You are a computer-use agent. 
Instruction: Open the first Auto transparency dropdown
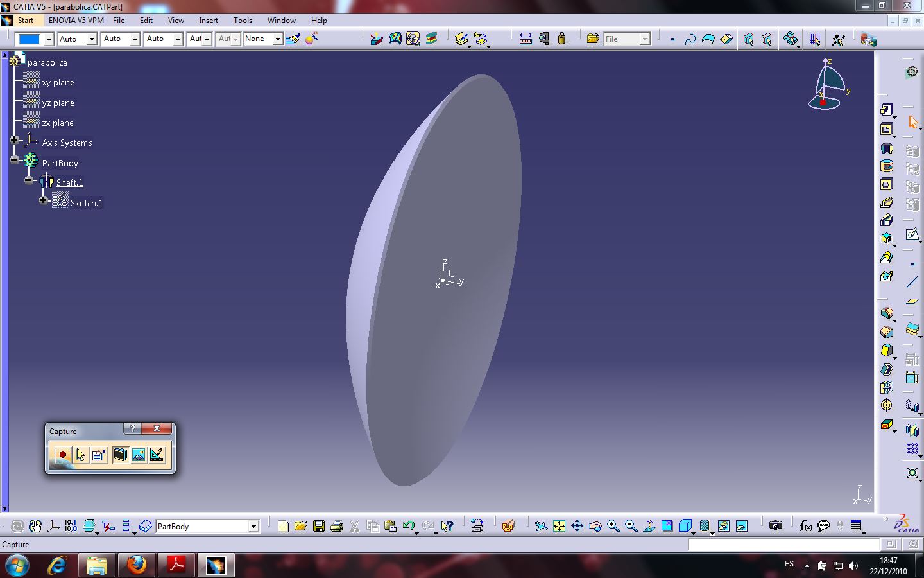92,39
